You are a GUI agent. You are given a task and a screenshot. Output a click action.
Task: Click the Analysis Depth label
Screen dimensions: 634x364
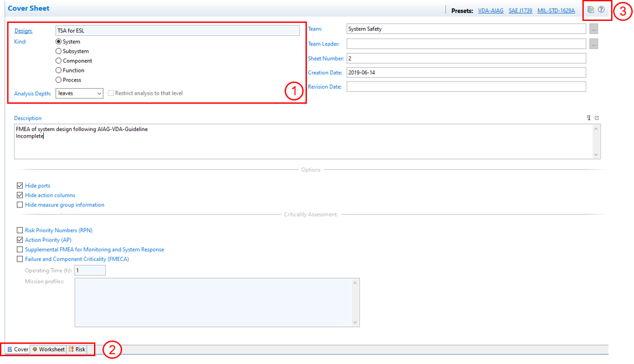[x=33, y=94]
